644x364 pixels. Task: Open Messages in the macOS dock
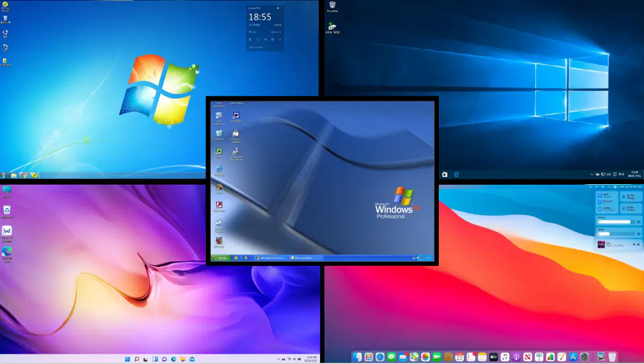pos(391,357)
